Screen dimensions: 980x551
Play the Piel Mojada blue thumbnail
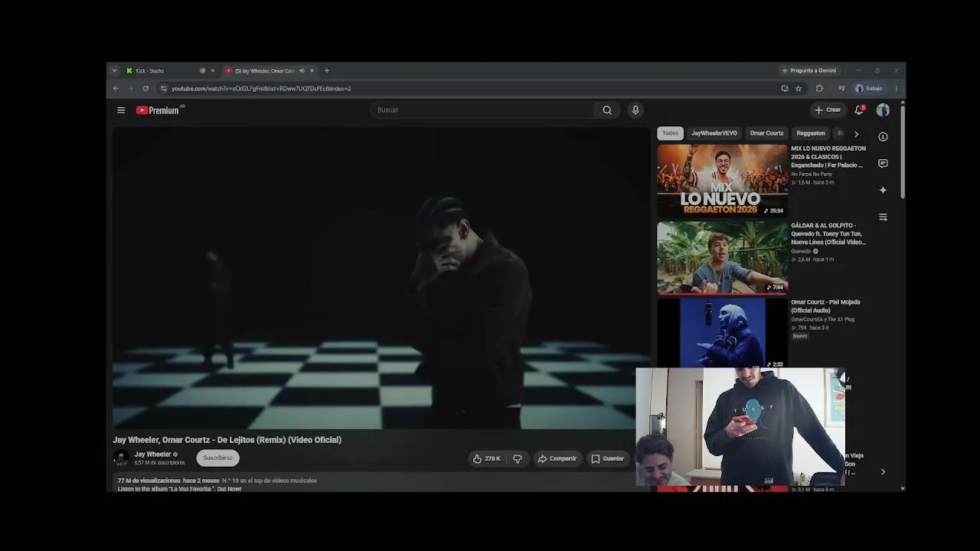pyautogui.click(x=722, y=333)
